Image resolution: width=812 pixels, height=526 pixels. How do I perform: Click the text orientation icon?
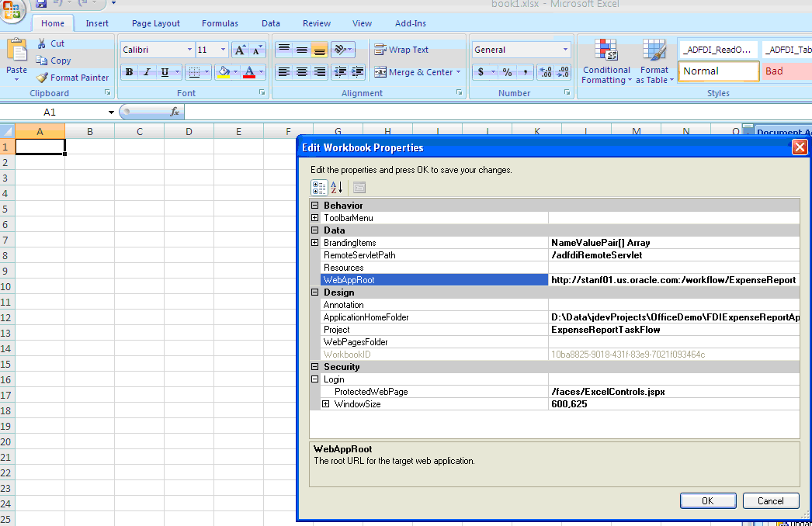coord(340,50)
